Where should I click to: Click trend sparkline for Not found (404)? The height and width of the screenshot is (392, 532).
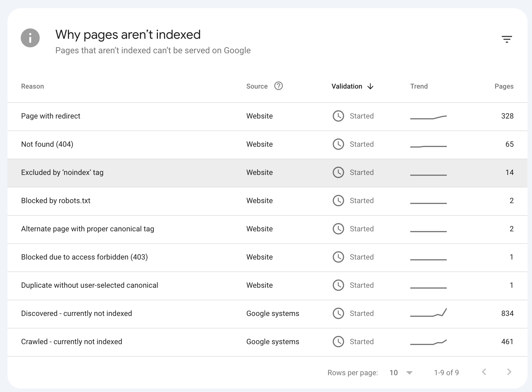coord(428,146)
